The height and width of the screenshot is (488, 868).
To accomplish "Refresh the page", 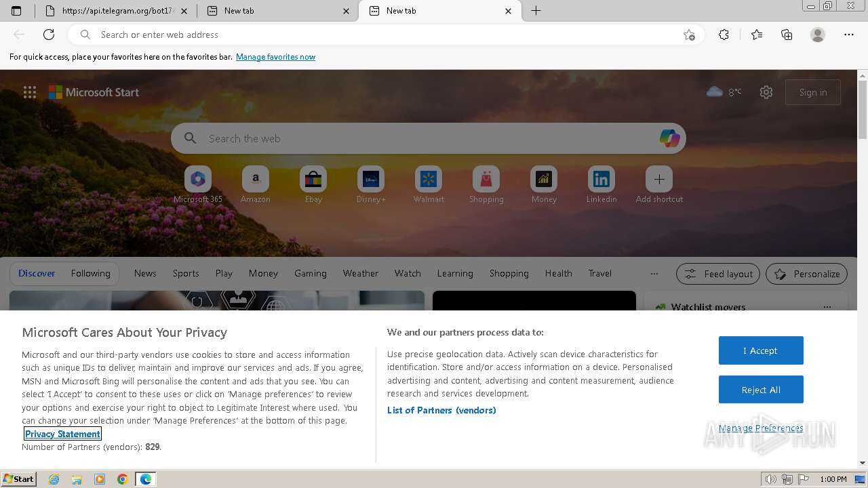I will point(49,35).
